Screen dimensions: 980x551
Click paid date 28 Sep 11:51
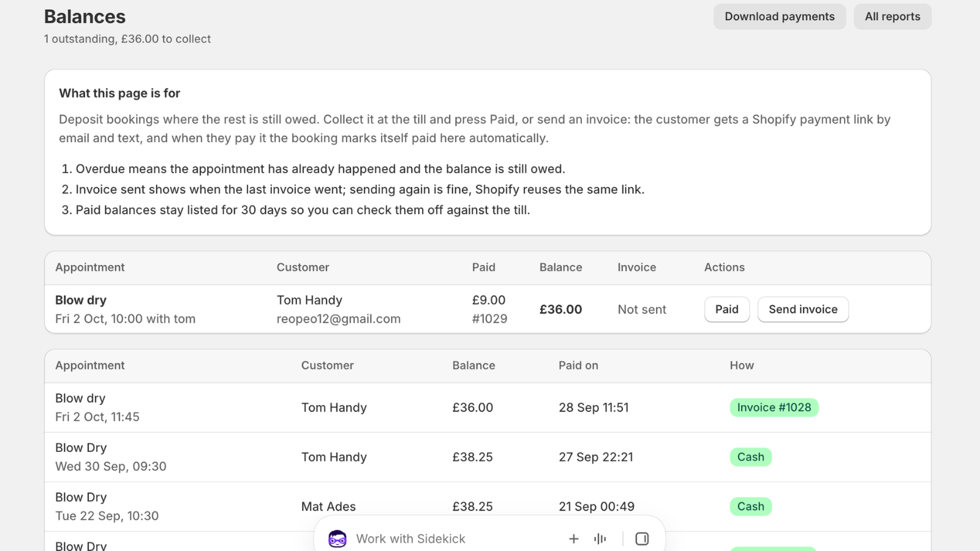pyautogui.click(x=594, y=408)
